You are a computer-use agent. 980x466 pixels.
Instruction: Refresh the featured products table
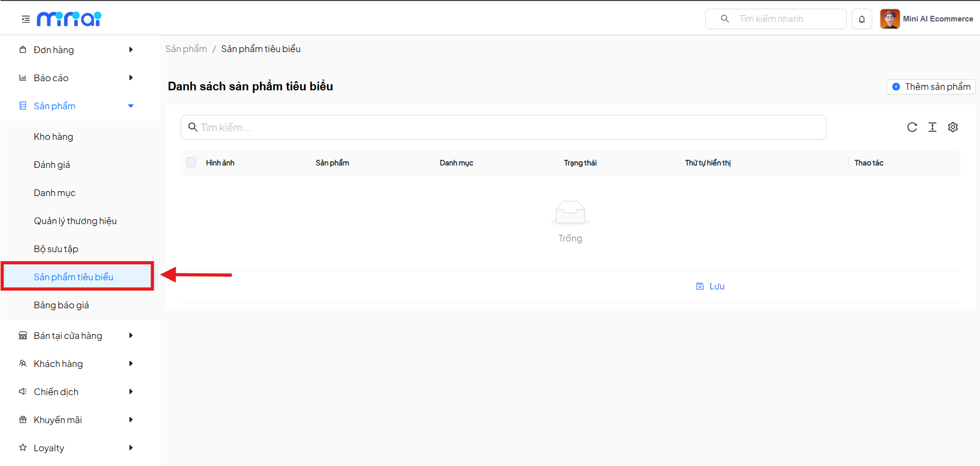(x=912, y=127)
